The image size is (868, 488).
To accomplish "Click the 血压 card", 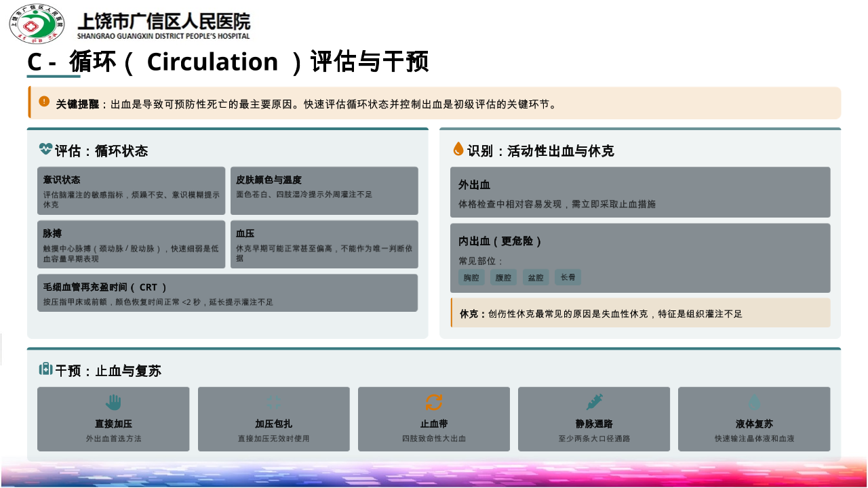I will tap(324, 245).
